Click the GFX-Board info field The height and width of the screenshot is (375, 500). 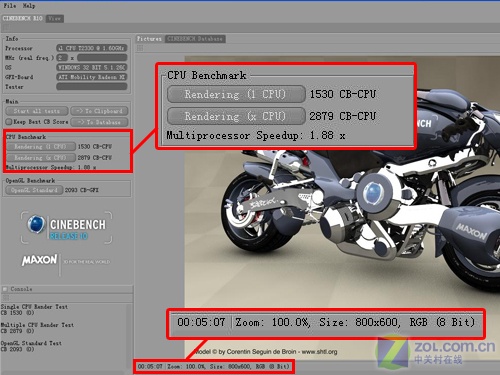click(x=92, y=77)
